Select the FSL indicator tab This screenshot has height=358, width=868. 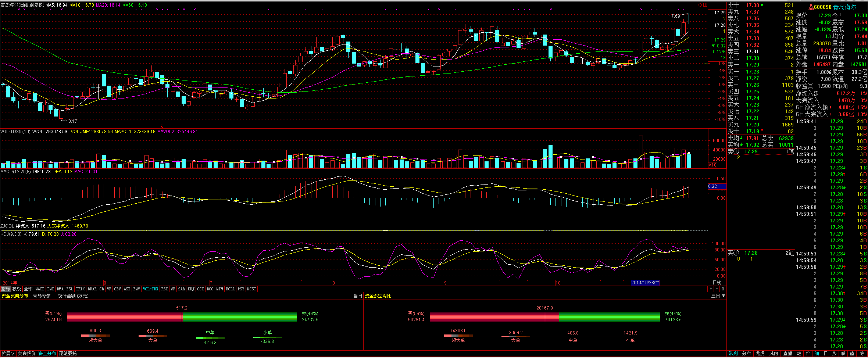[x=70, y=289]
